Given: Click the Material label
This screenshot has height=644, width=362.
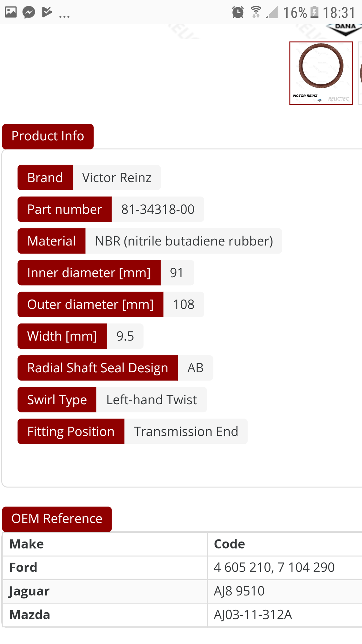Looking at the screenshot, I should tap(52, 241).
